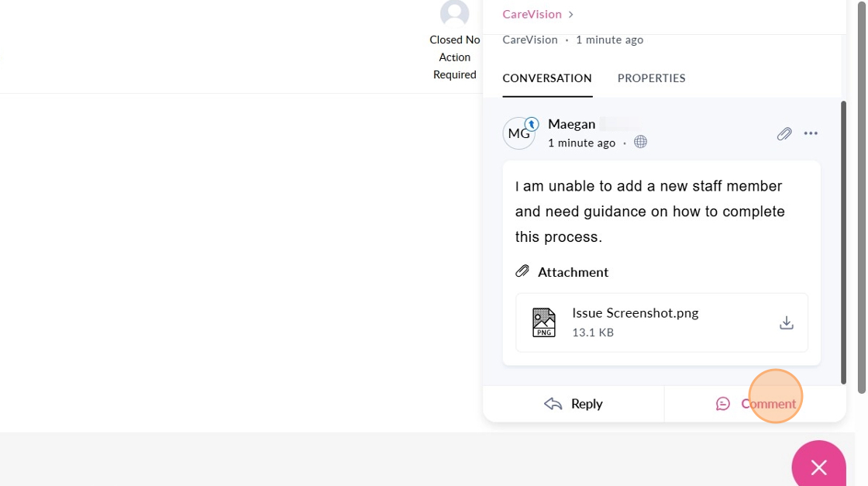Viewport: 868px width, 486px height.
Task: Click the Comment button
Action: point(755,404)
